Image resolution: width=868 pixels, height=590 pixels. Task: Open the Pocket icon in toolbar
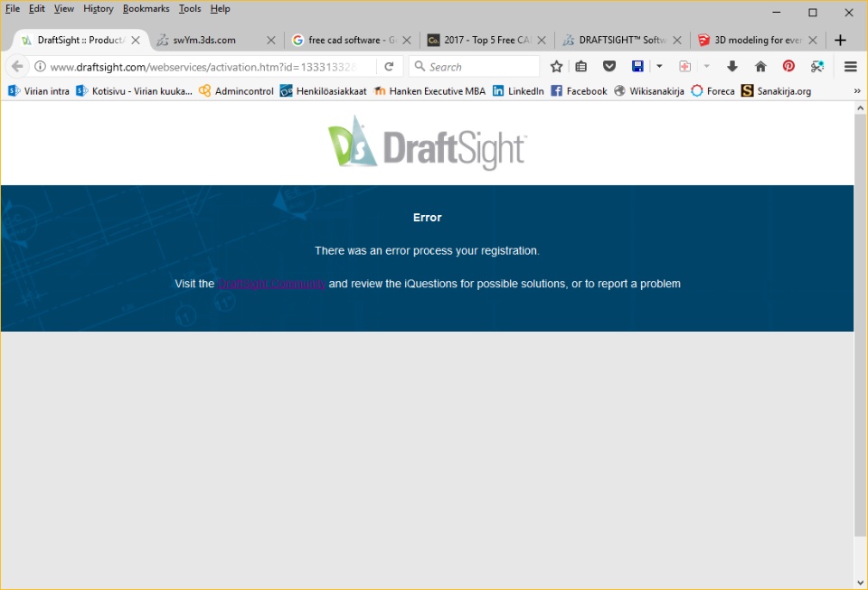point(609,66)
